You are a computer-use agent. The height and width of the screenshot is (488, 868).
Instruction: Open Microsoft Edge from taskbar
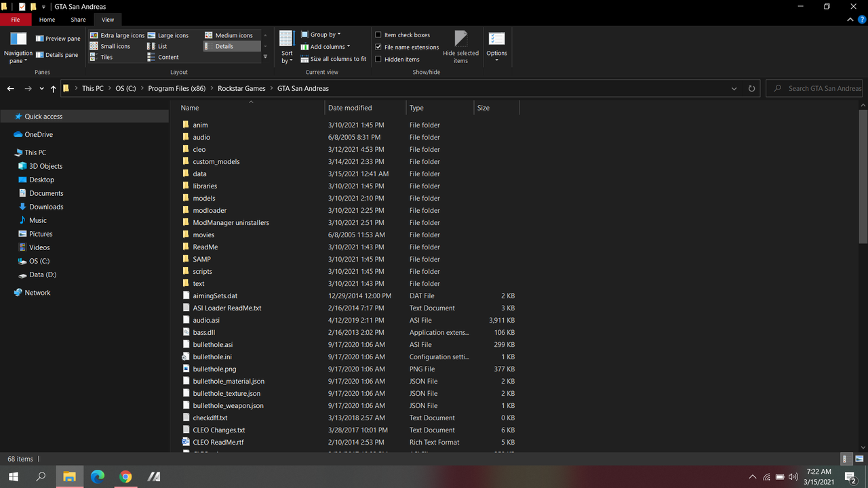(x=97, y=476)
